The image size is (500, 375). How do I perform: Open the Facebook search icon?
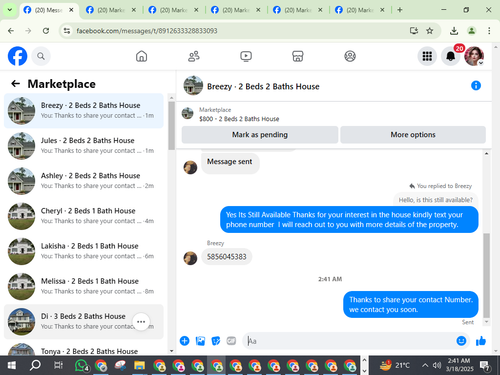[41, 56]
